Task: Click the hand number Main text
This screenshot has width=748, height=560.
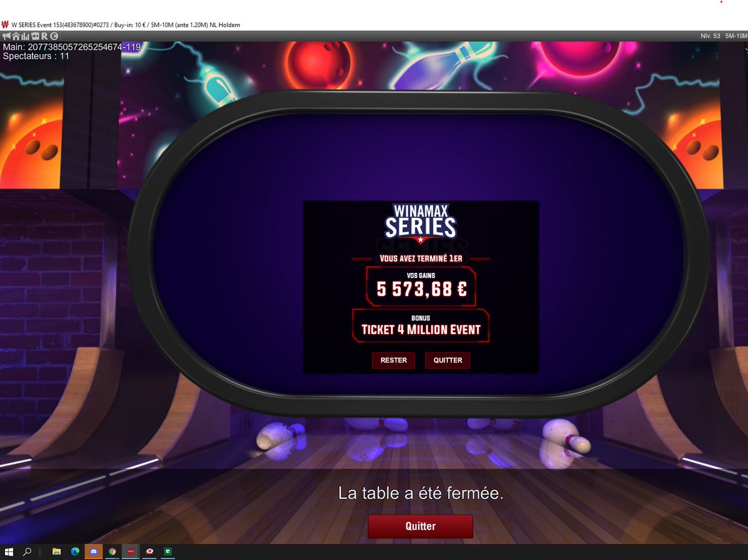Action: pos(72,47)
